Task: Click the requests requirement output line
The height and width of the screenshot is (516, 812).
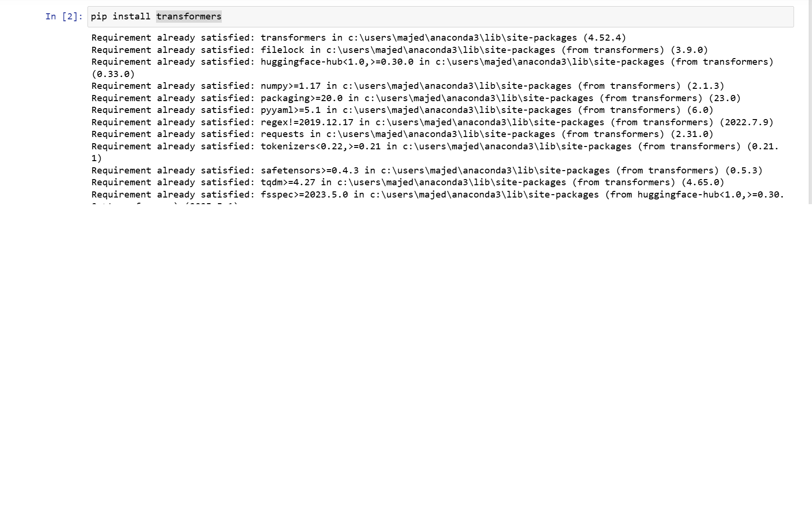Action: pyautogui.click(x=402, y=134)
